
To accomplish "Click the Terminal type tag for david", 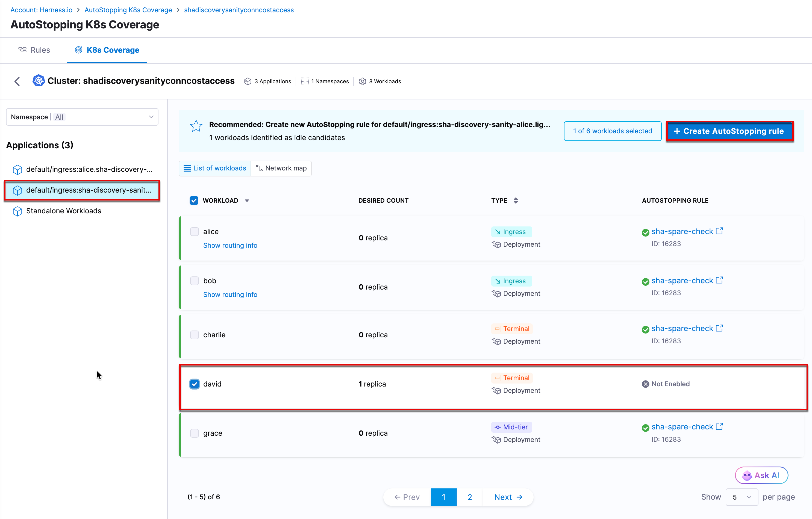I will 512,378.
